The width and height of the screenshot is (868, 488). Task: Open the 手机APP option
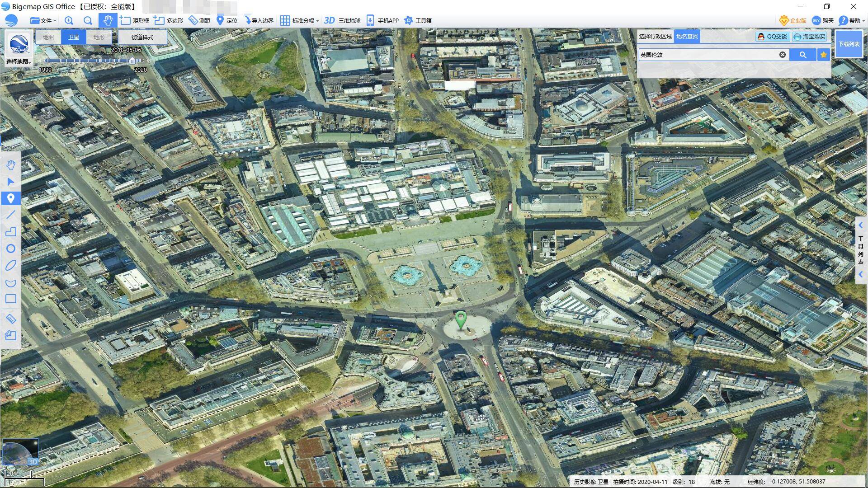[382, 20]
